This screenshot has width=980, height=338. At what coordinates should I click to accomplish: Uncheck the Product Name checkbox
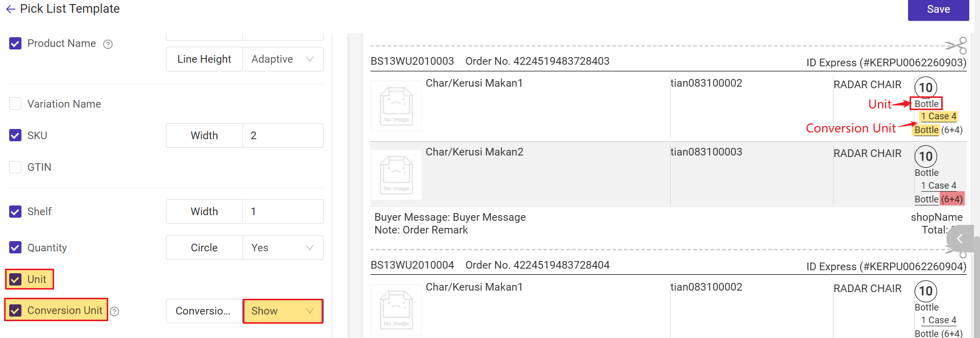coord(15,43)
